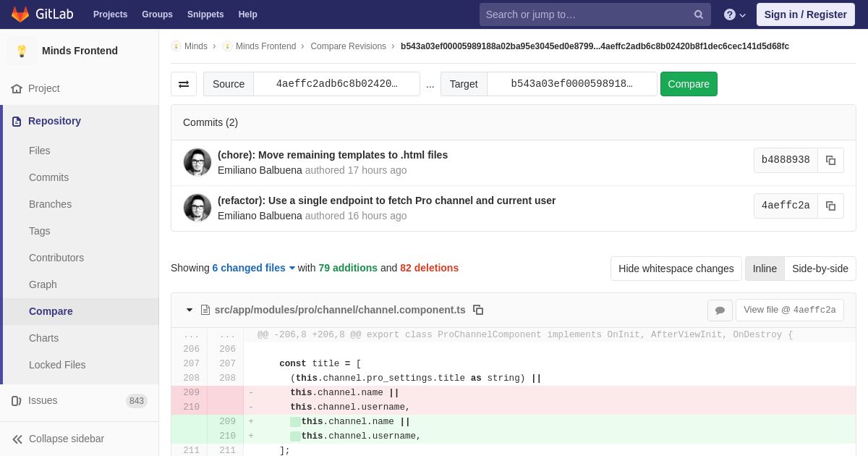
Task: Collapse the channel.component.ts diff
Action: tap(190, 310)
